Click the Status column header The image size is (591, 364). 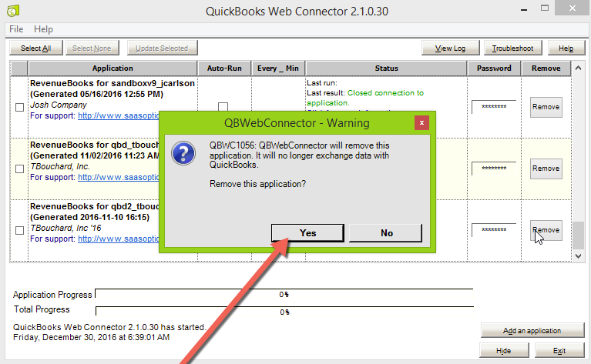[x=386, y=68]
